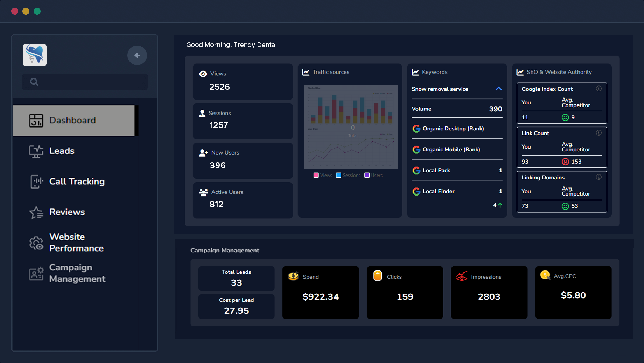Screen dimensions: 644x363
Task: Click the 159 clicks value
Action: pos(405,297)
